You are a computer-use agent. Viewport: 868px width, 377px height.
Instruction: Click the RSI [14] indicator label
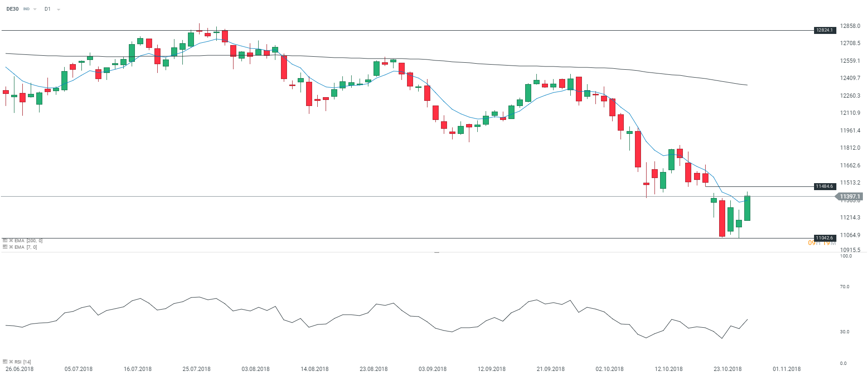23,362
